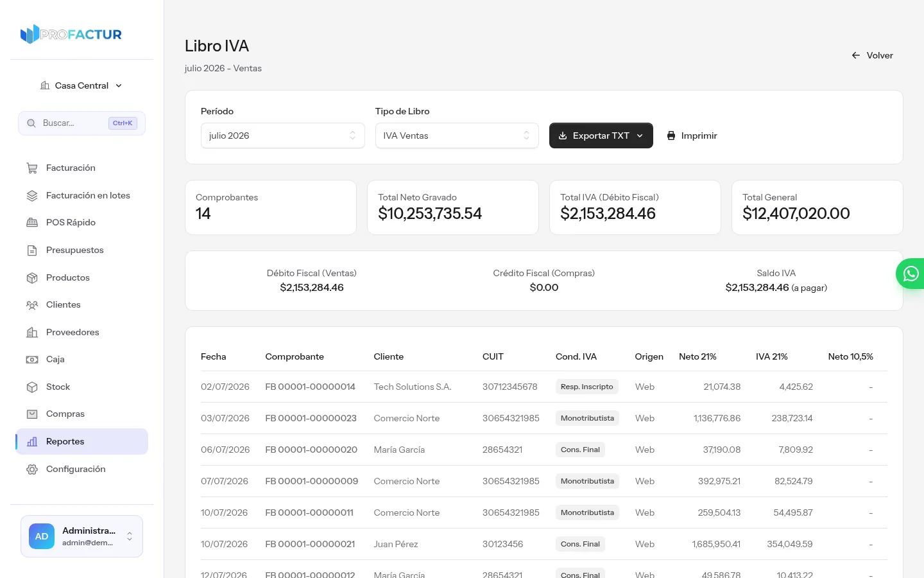Click the people icon for Clientes
The height and width of the screenshot is (578, 924).
pos(32,305)
